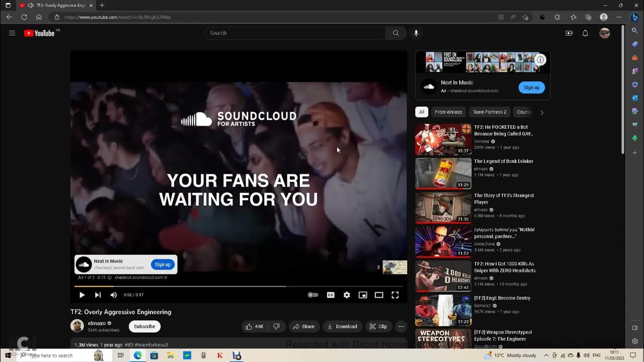Go back with the browser back arrow
Screen dimensions: 644x362
coord(9,17)
